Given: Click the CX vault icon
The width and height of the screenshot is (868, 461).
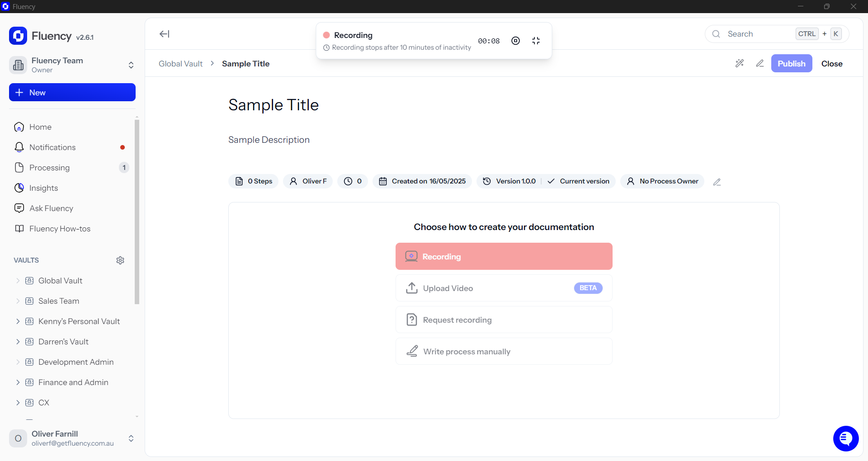Looking at the screenshot, I should pyautogui.click(x=29, y=403).
